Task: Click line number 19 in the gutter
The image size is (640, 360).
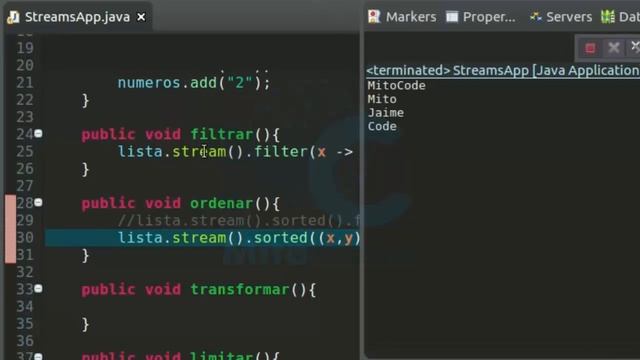Action: pyautogui.click(x=25, y=48)
